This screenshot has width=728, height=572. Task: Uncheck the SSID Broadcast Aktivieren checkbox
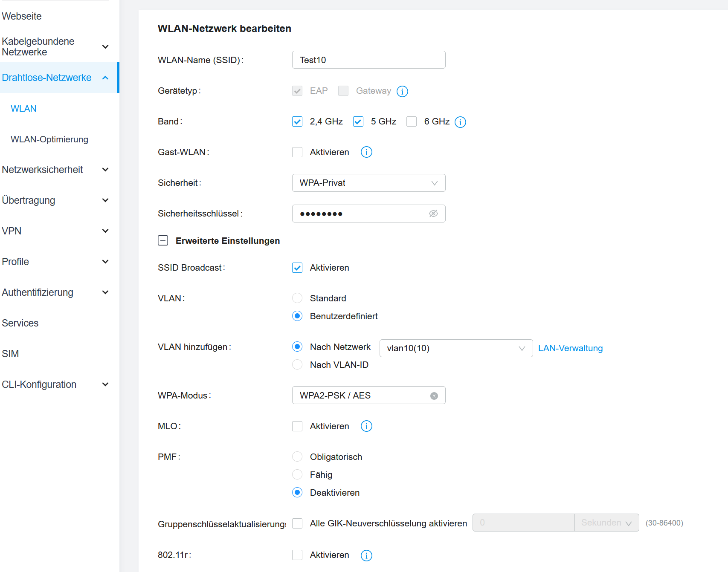(x=297, y=268)
